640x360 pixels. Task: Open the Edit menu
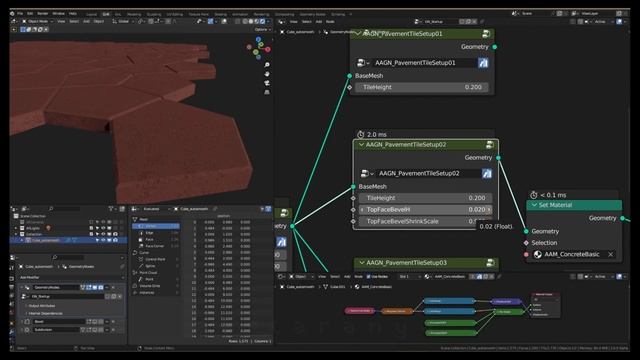click(30, 13)
